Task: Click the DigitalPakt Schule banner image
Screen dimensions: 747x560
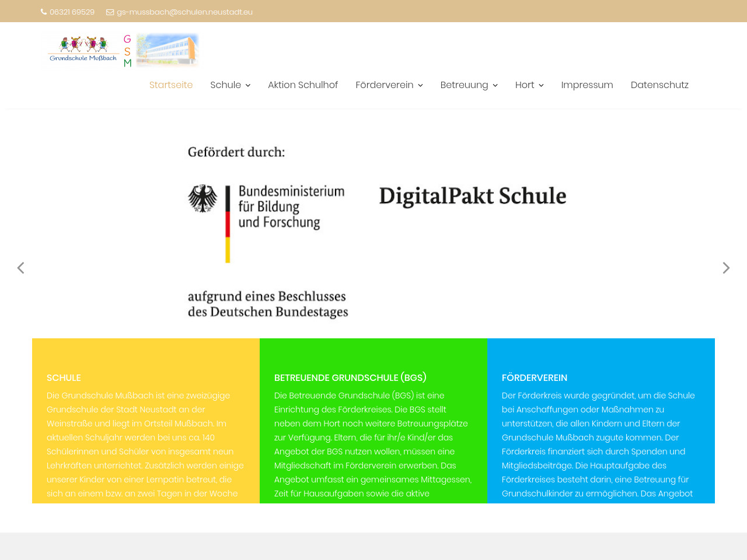Action: coord(473,196)
